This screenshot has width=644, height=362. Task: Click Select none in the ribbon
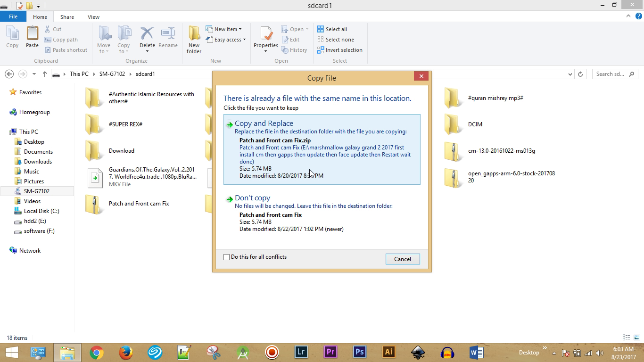click(x=335, y=40)
